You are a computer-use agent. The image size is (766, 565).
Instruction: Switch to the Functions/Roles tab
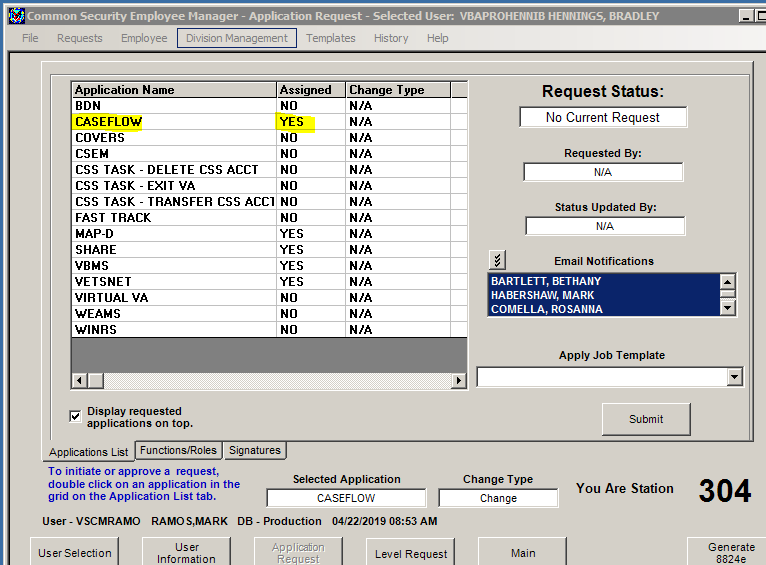click(x=178, y=450)
